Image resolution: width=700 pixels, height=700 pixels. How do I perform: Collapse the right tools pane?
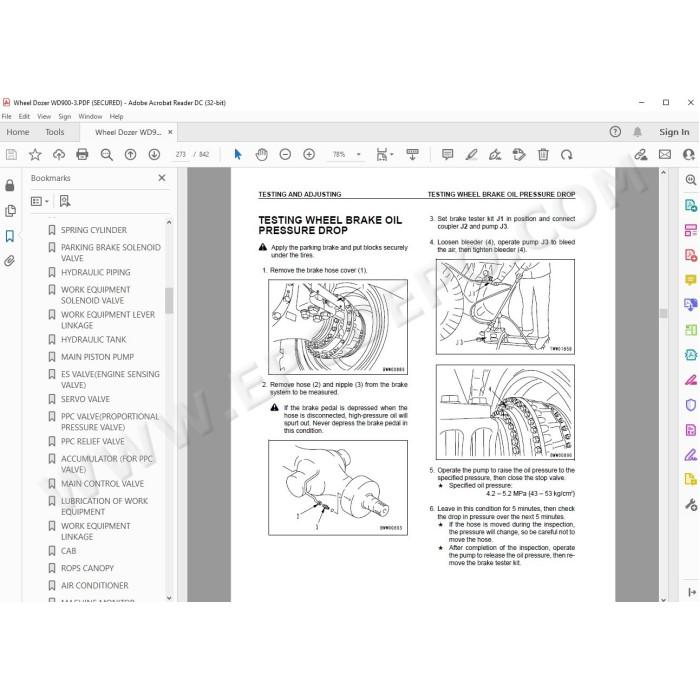692,592
